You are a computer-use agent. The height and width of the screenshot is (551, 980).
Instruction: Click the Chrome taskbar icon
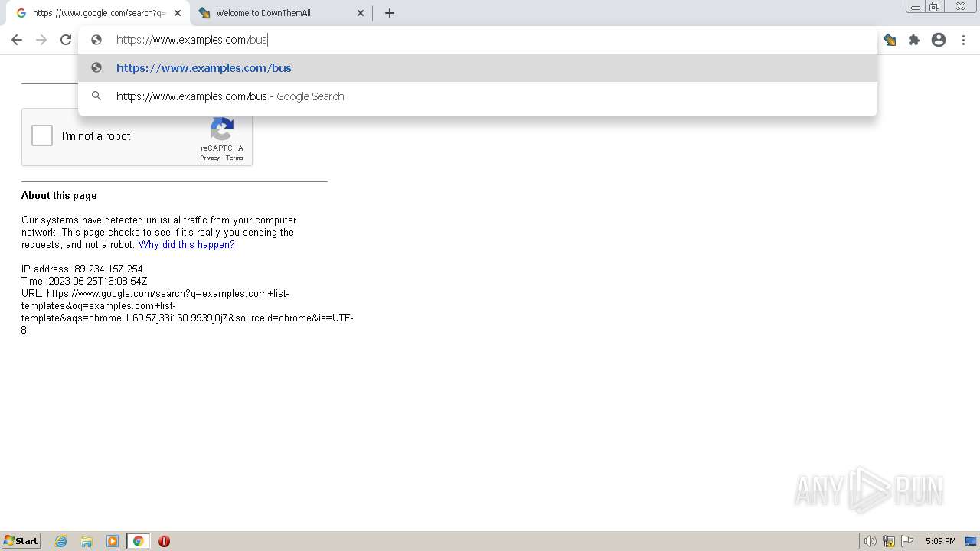click(139, 541)
